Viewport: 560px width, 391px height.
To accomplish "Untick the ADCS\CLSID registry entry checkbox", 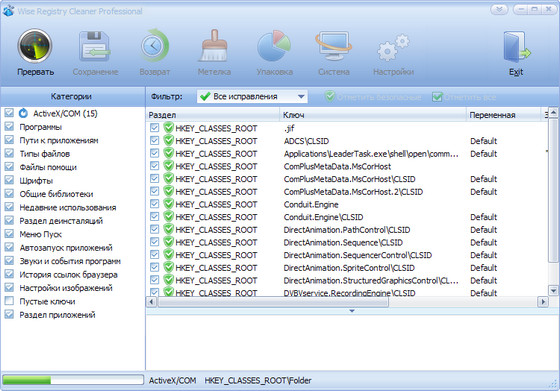I will click(x=154, y=140).
